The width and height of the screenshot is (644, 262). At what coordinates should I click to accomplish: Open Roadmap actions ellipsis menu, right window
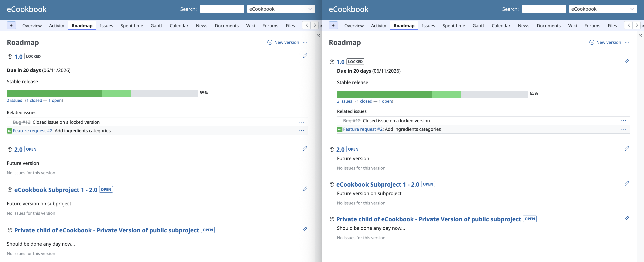click(x=627, y=42)
